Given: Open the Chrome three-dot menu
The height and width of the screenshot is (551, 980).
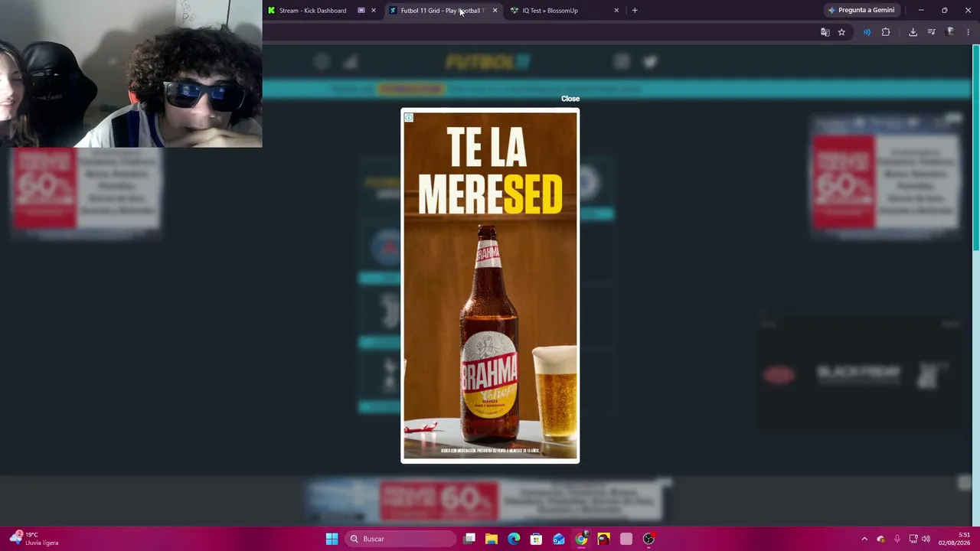Looking at the screenshot, I should (x=969, y=32).
